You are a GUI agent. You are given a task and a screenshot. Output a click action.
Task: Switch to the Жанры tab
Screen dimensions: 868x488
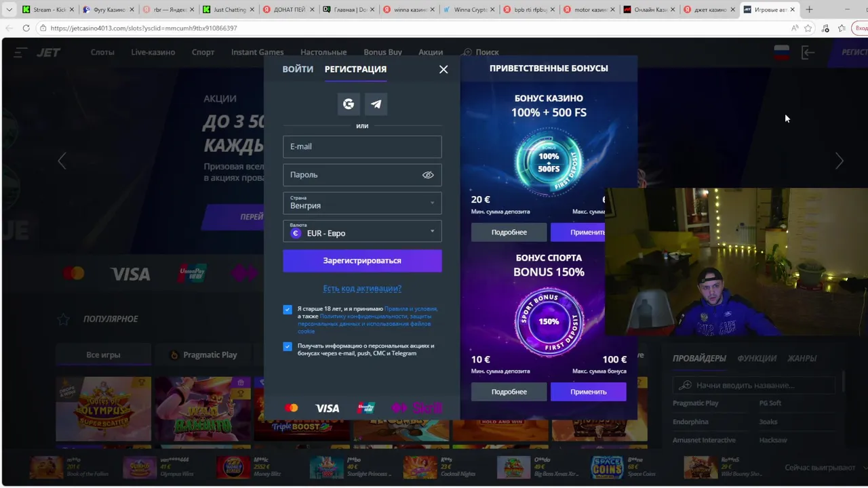pos(802,358)
